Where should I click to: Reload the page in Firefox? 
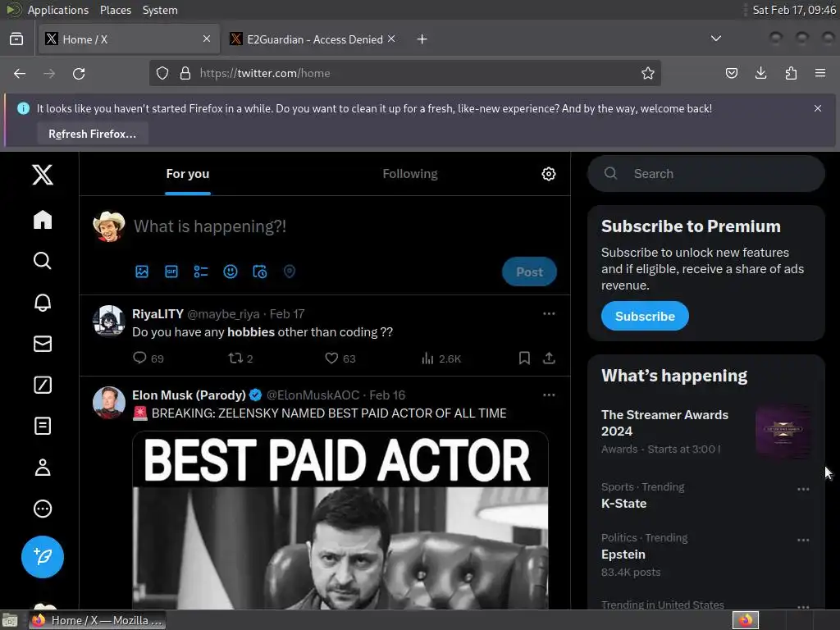click(79, 73)
